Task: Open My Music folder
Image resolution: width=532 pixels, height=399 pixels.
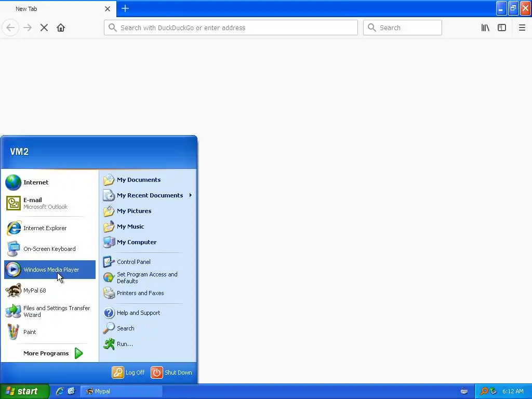Action: coord(148,227)
